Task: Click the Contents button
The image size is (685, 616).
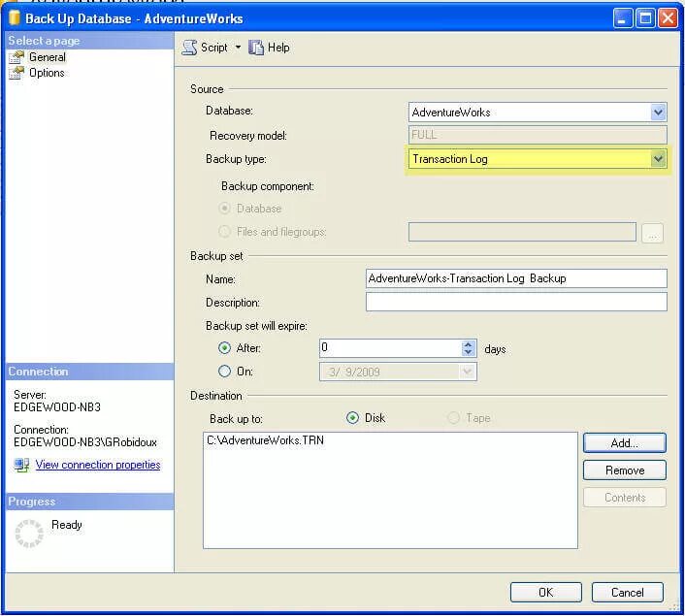Action: 625,498
